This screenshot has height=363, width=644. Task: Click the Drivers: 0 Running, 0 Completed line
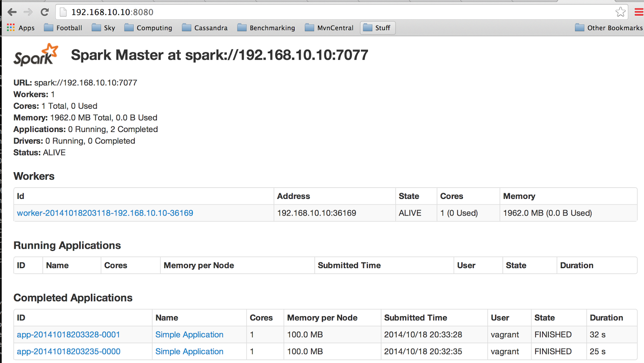click(x=74, y=141)
